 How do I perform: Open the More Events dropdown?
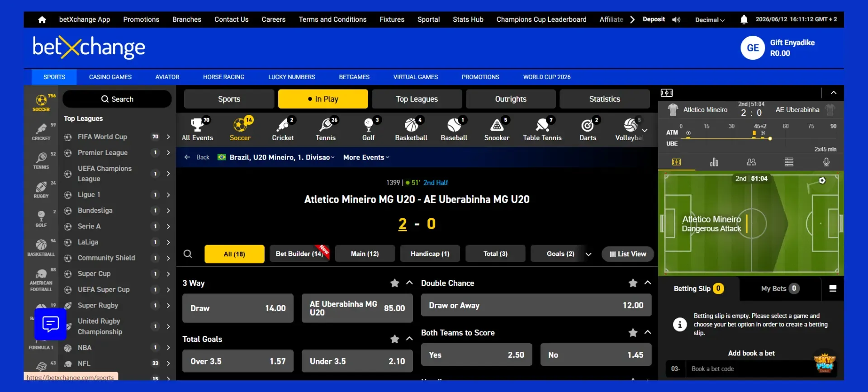tap(366, 157)
